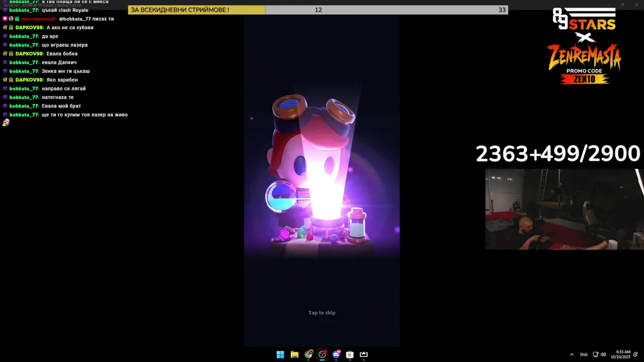Open the volume tray icon

(603, 354)
